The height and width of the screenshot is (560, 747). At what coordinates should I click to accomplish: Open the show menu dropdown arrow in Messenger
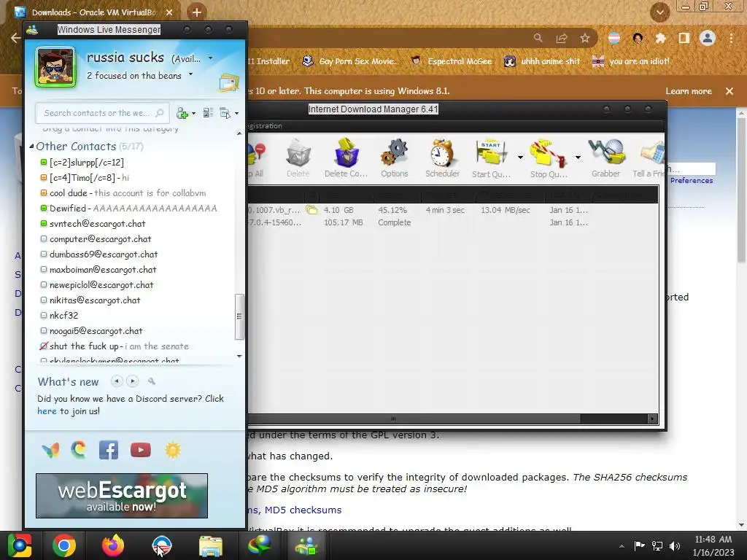click(237, 113)
